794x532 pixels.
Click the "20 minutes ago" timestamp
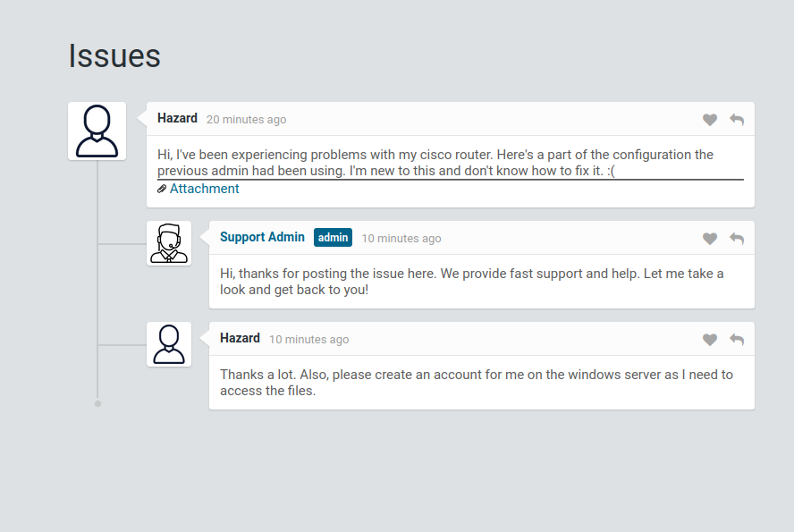click(x=246, y=120)
